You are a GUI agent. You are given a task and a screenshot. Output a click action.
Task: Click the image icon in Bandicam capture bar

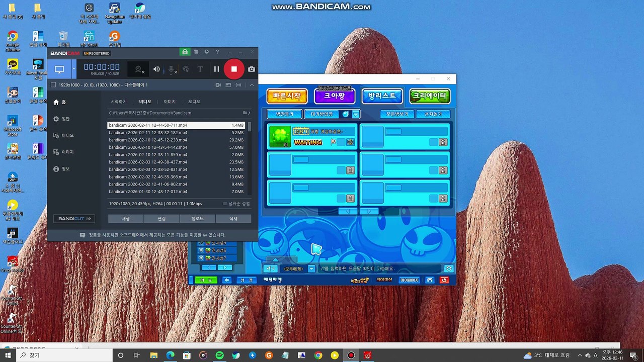point(228,85)
